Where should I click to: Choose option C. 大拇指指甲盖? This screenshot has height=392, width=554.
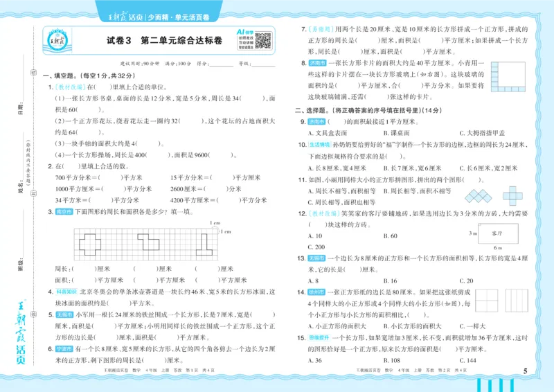pos(482,133)
